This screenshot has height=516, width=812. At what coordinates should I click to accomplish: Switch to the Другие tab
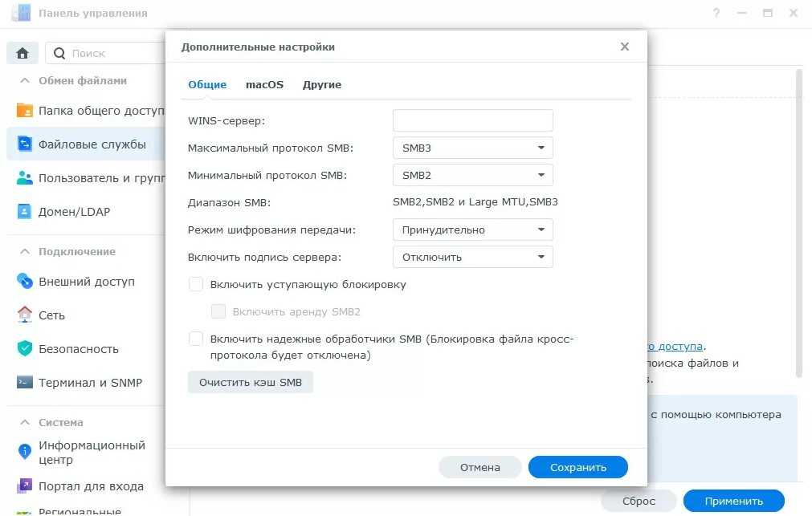tap(322, 84)
